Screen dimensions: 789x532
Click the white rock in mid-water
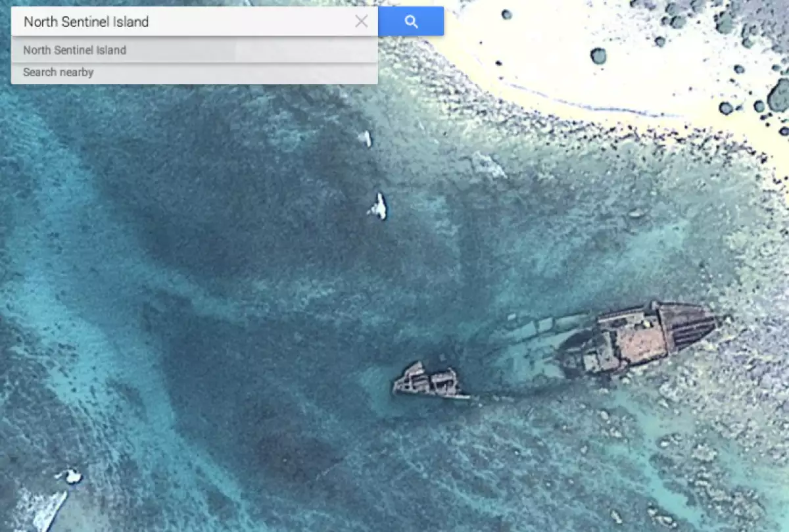[x=378, y=206]
